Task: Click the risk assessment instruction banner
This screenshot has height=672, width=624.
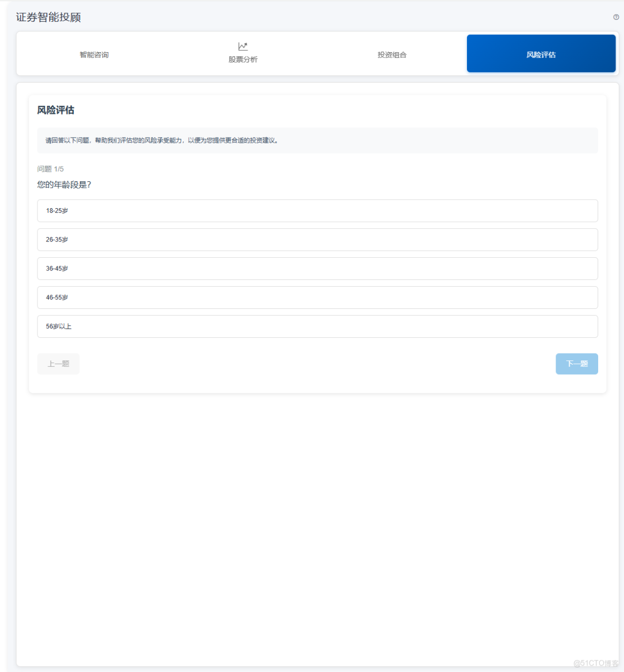Action: coord(317,140)
